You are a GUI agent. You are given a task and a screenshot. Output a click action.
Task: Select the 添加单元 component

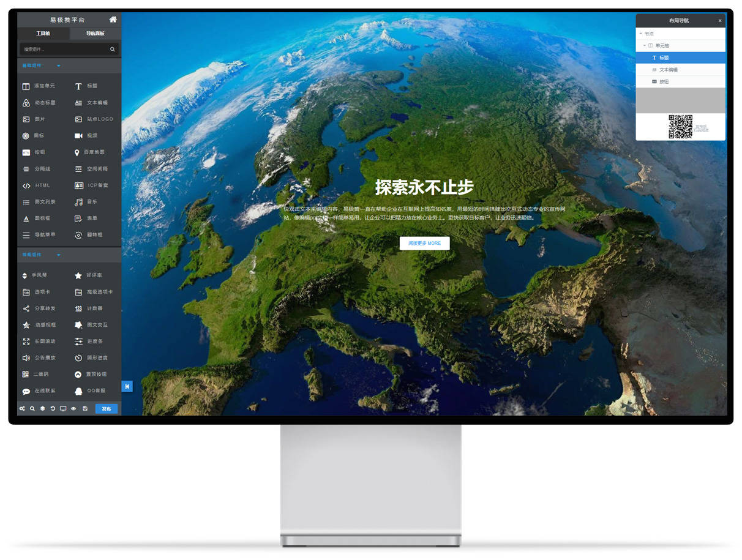39,86
